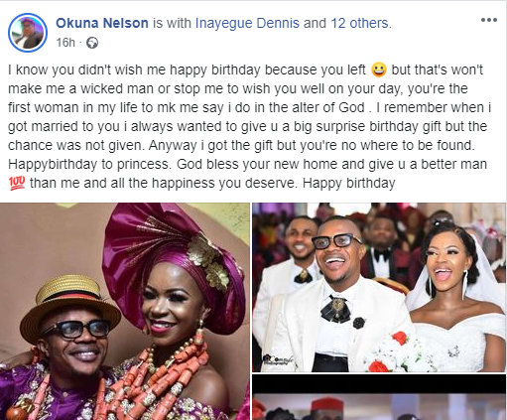View the traditional wedding photo with coral beads
Screen dimensions: 507x420
[x=125, y=311]
